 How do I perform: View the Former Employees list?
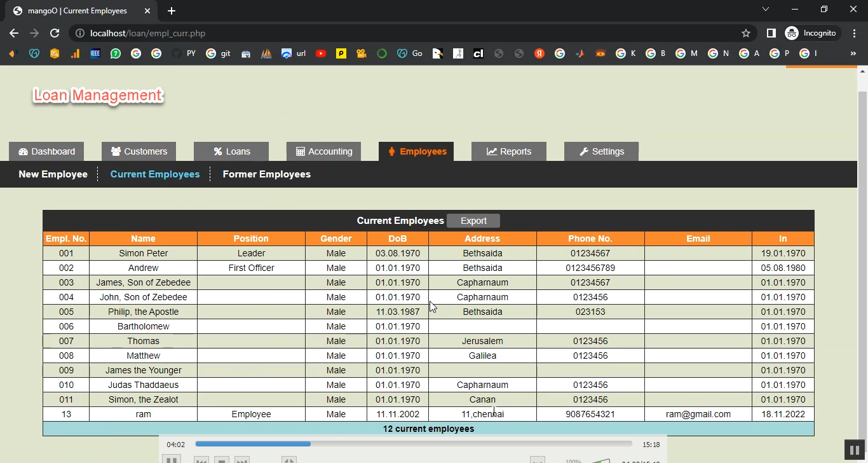click(266, 174)
